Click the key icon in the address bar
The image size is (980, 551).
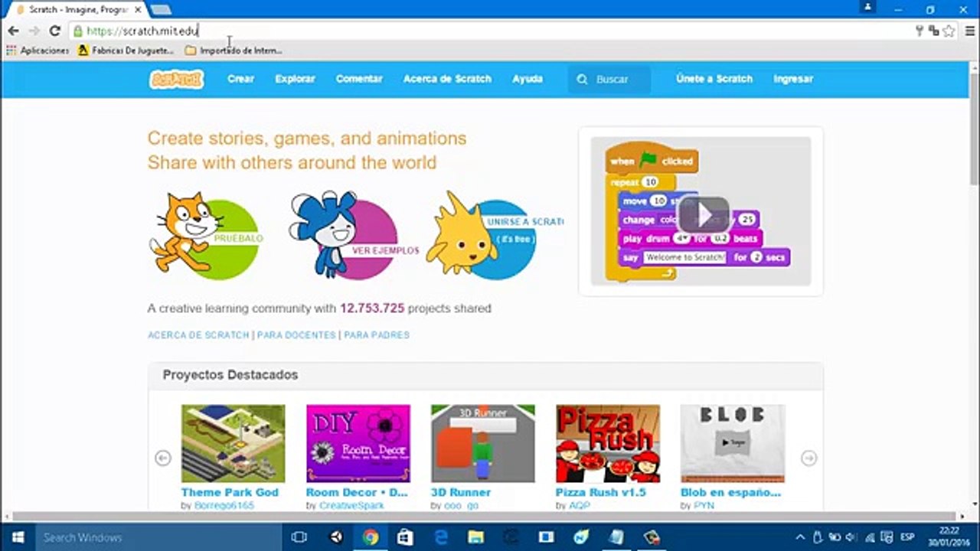(x=920, y=31)
